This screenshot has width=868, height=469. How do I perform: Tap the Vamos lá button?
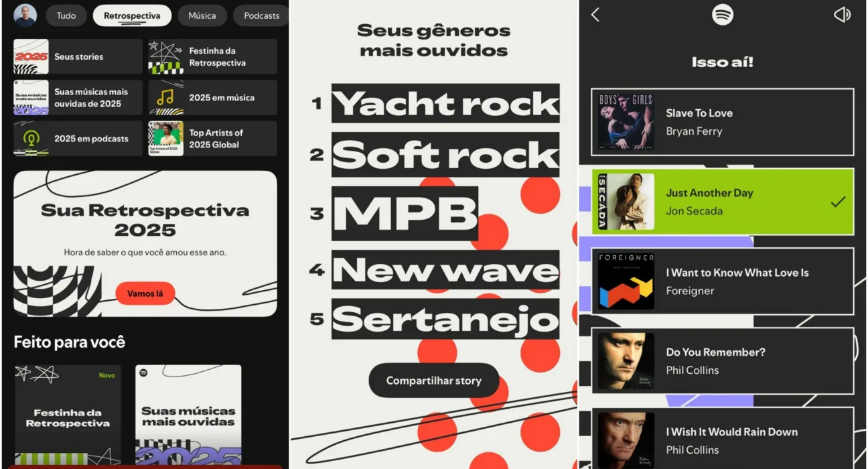point(145,293)
